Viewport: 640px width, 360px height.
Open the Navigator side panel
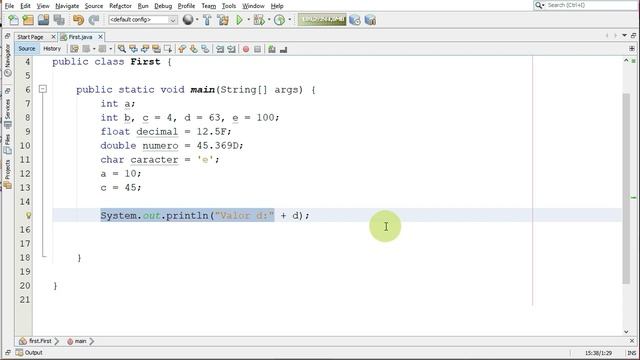pos(7,60)
